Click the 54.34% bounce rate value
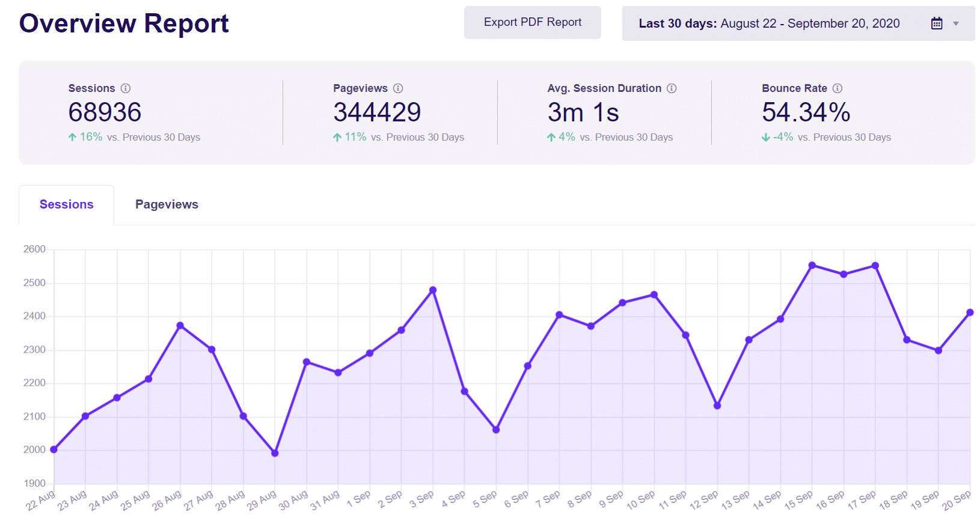This screenshot has width=980, height=521. pos(806,112)
